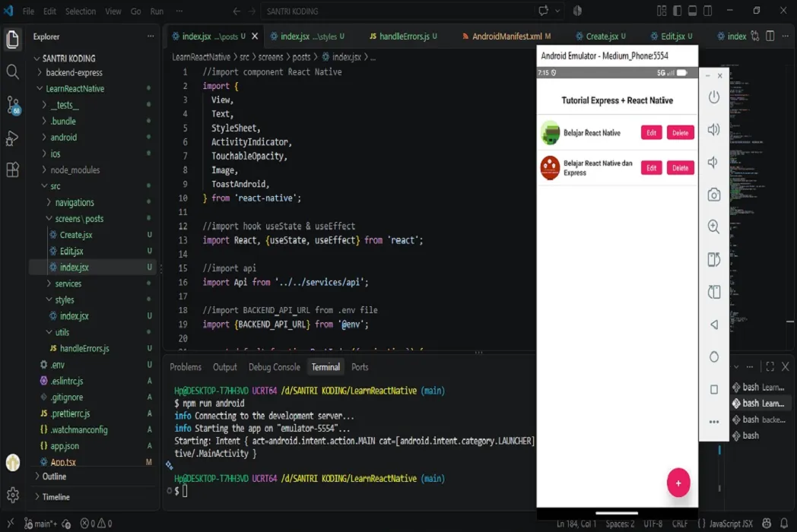Tap Edit for Belajar React Native dan Express
Viewport: 797px width, 532px height.
coord(651,168)
